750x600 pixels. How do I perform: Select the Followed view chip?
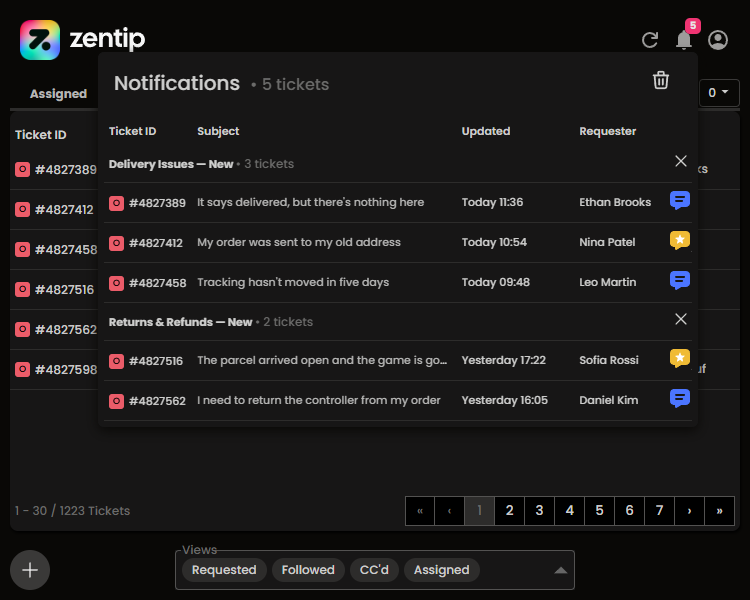[308, 570]
